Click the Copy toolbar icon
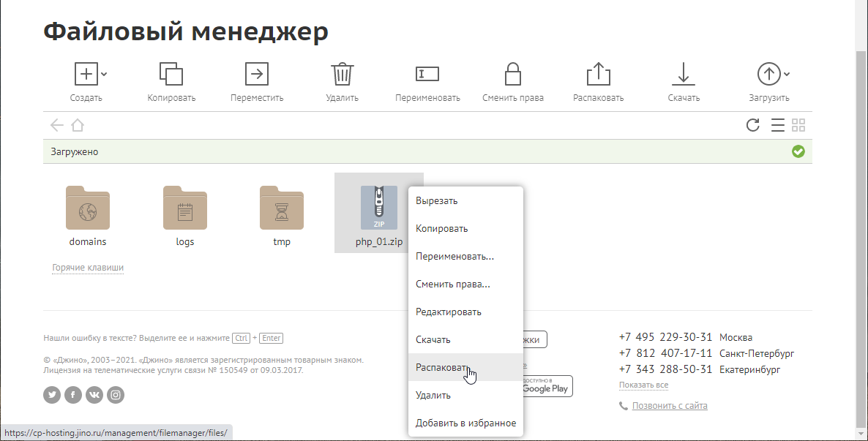 point(171,75)
